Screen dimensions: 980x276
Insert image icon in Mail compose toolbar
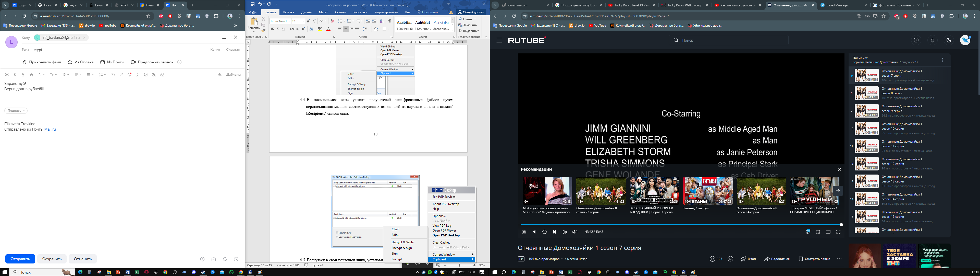146,75
